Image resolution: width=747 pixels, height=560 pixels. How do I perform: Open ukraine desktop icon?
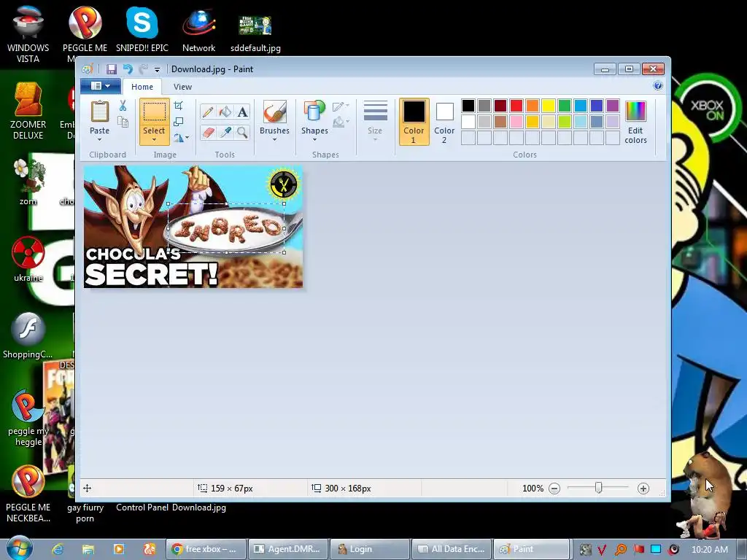(x=28, y=260)
